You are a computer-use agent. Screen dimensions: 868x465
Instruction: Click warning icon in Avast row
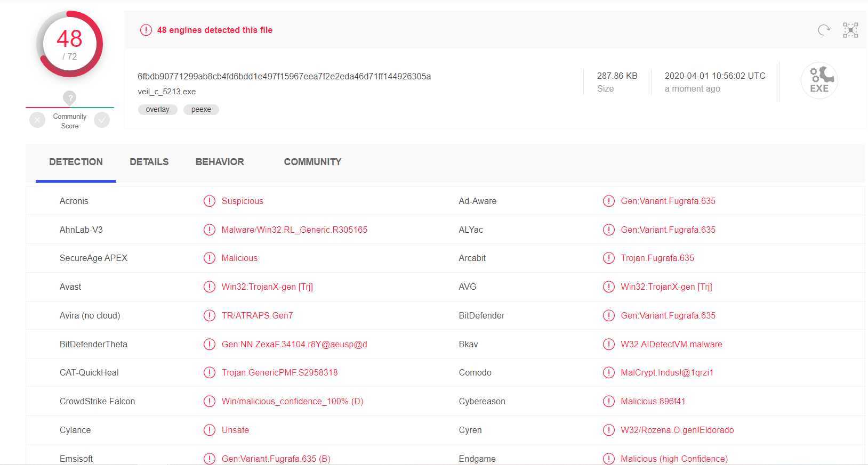point(210,287)
